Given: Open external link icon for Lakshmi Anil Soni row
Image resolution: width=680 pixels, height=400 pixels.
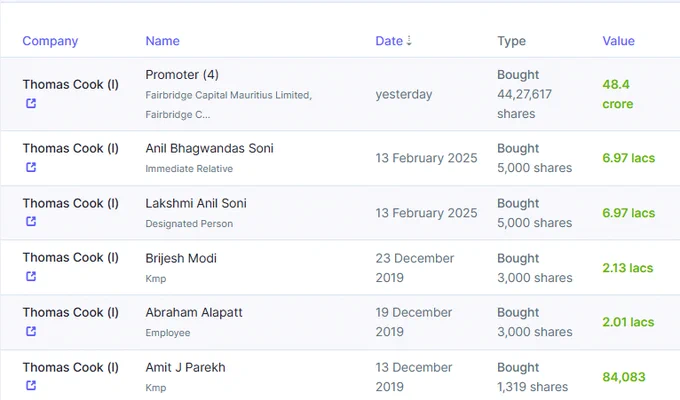Looking at the screenshot, I should (31, 221).
